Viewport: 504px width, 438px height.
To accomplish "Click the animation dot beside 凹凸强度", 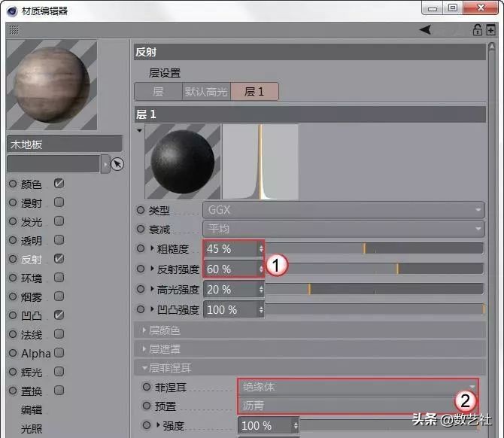I will (141, 309).
